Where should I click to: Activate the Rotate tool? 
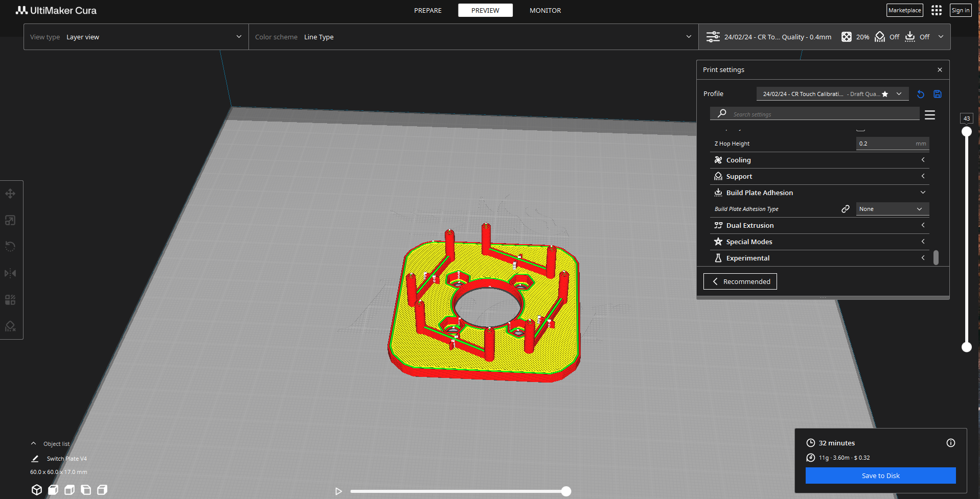point(10,247)
